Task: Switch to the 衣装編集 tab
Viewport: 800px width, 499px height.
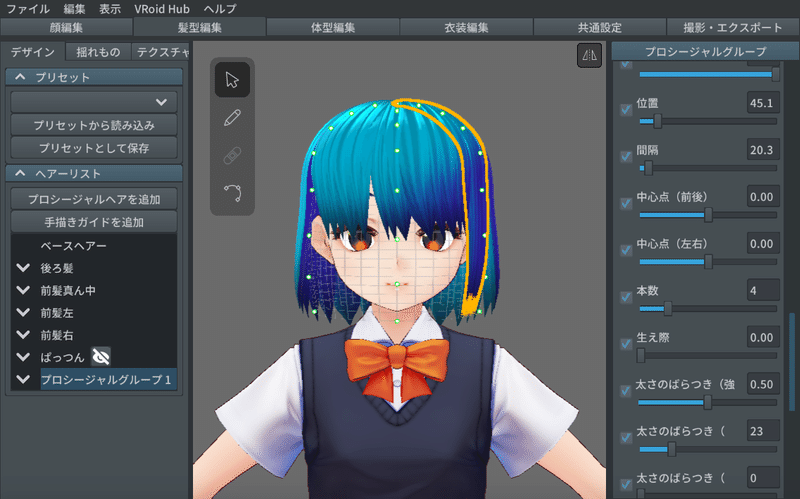Action: pyautogui.click(x=466, y=27)
